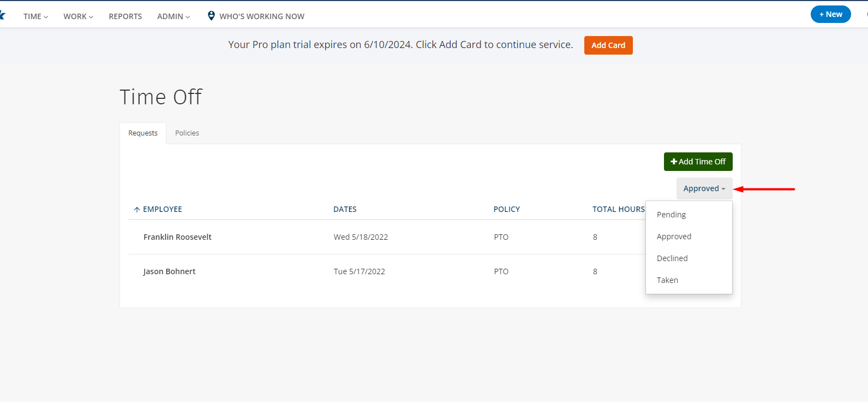The image size is (868, 402).
Task: Toggle the Approved status filter dropdown
Action: click(x=704, y=188)
